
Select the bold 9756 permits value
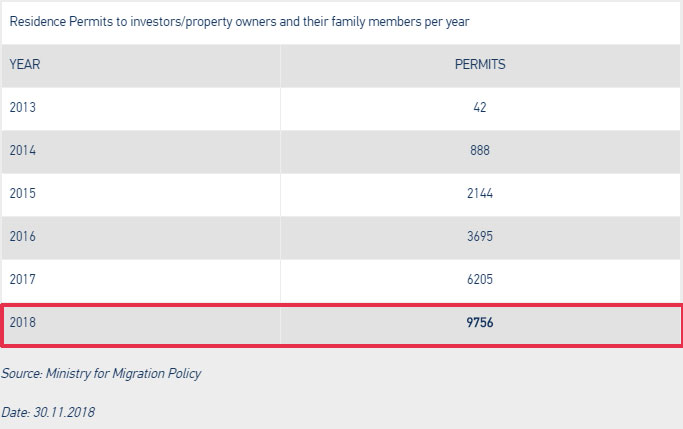[x=480, y=324]
